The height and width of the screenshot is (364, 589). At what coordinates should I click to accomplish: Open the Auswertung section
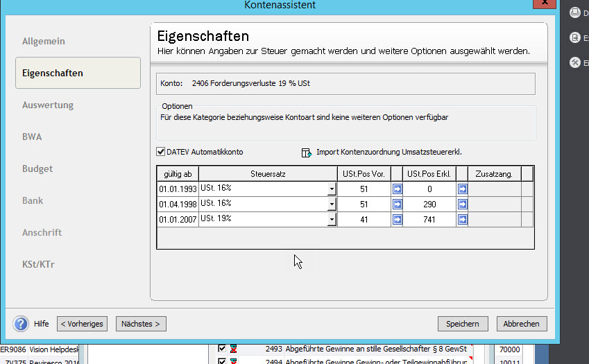(x=48, y=105)
